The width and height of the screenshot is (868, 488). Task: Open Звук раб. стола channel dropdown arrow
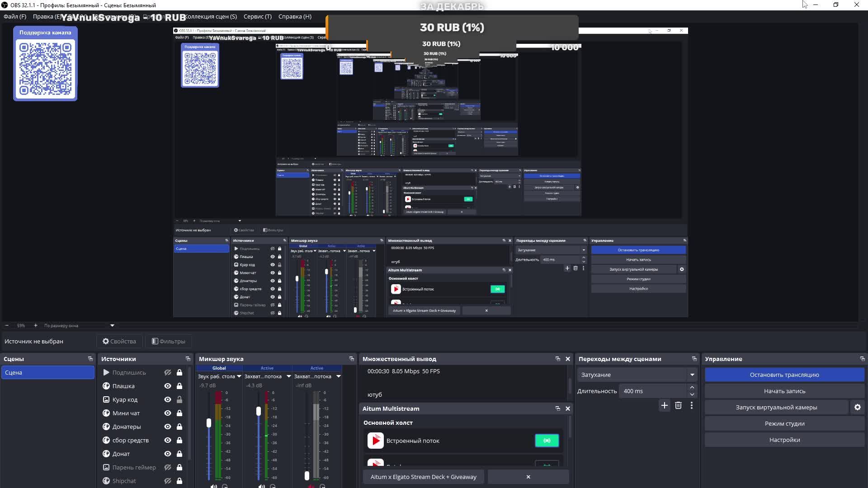coord(239,376)
